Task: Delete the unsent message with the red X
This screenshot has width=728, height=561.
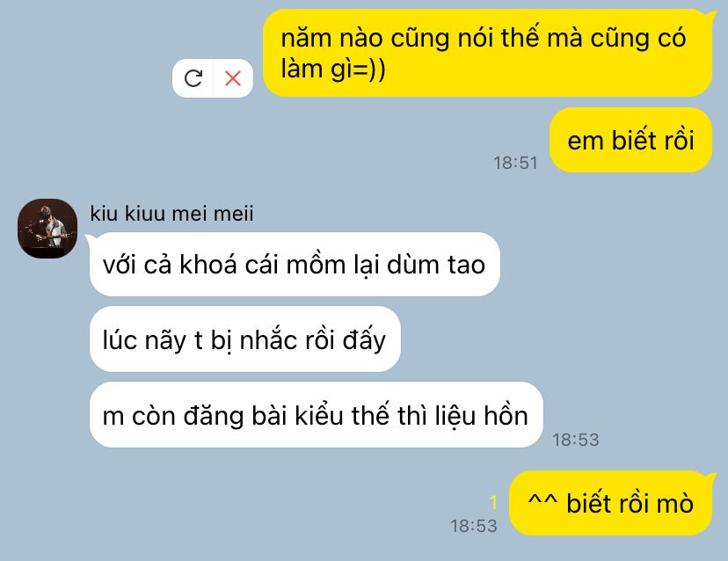Action: 233,78
